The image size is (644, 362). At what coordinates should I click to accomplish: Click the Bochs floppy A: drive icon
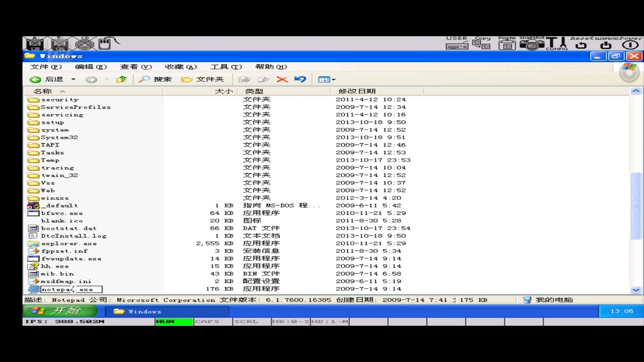[x=35, y=43]
